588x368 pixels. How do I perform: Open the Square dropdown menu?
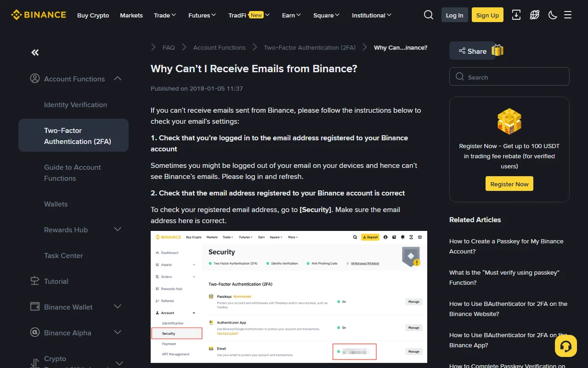(327, 15)
